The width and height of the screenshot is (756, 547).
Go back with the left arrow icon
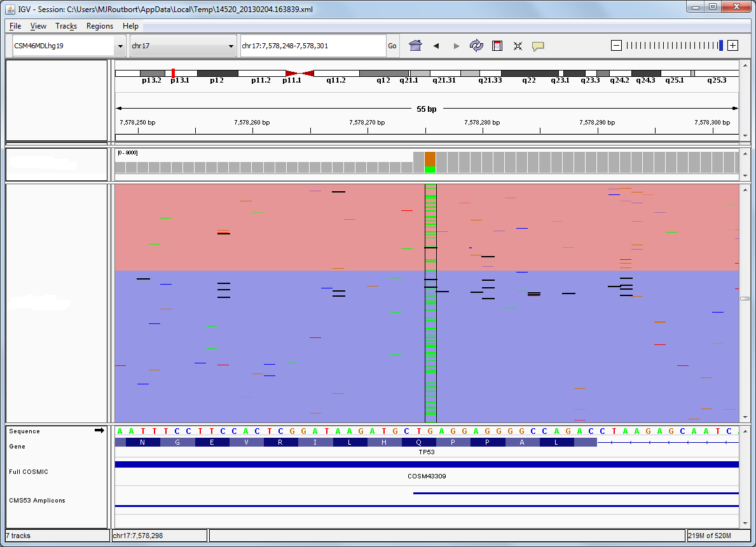click(436, 46)
